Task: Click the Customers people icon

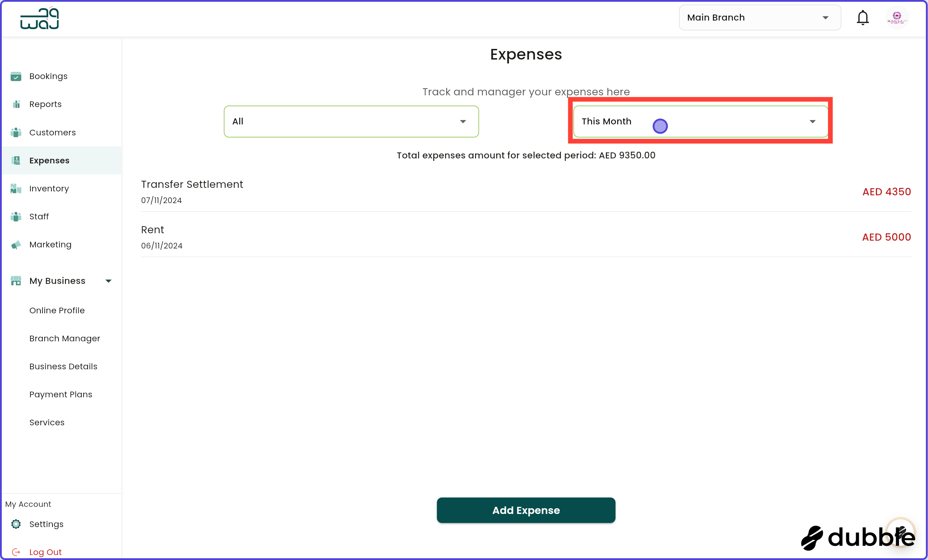Action: click(x=16, y=132)
